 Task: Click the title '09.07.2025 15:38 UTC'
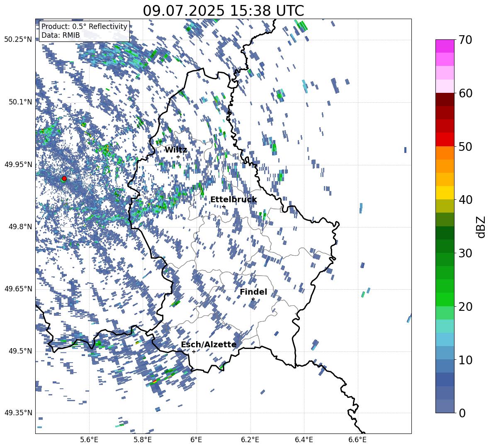(223, 11)
